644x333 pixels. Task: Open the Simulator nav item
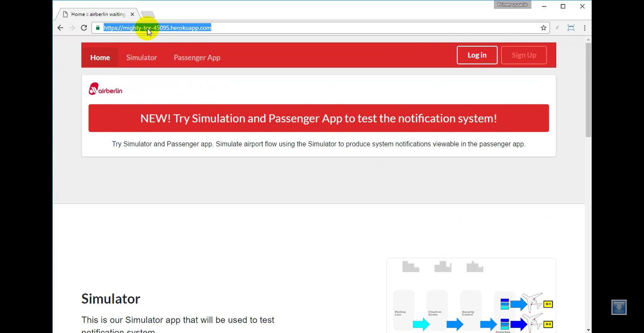point(141,58)
